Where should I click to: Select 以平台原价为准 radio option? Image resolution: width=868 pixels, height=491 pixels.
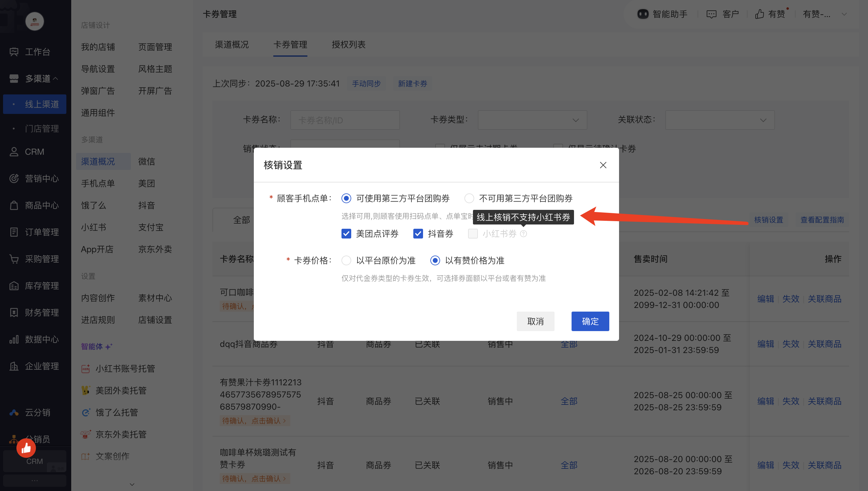[x=346, y=260]
